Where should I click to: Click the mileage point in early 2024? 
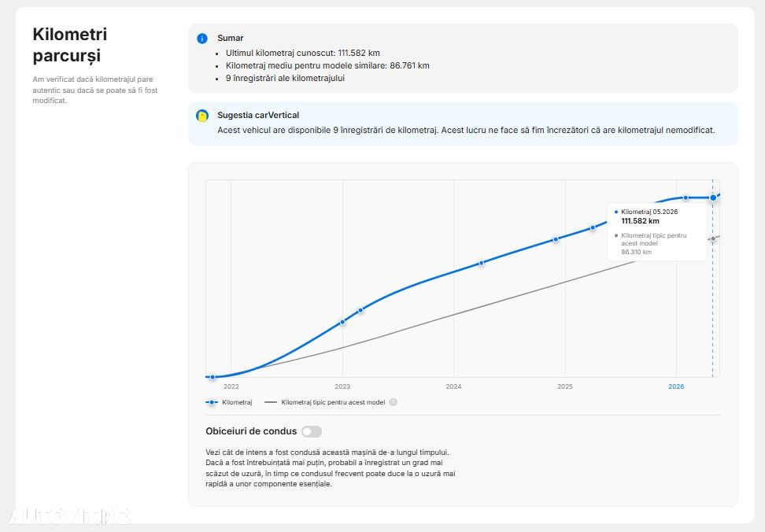[481, 263]
